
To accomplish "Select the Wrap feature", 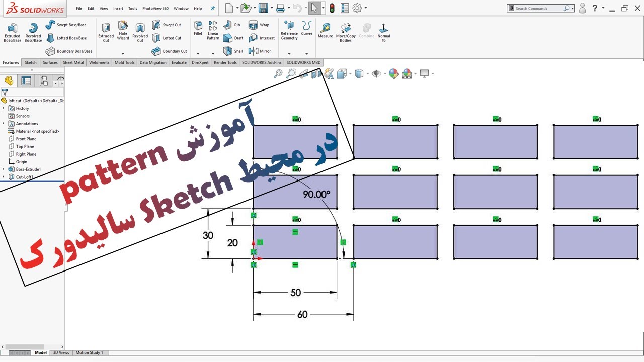I will (x=259, y=25).
